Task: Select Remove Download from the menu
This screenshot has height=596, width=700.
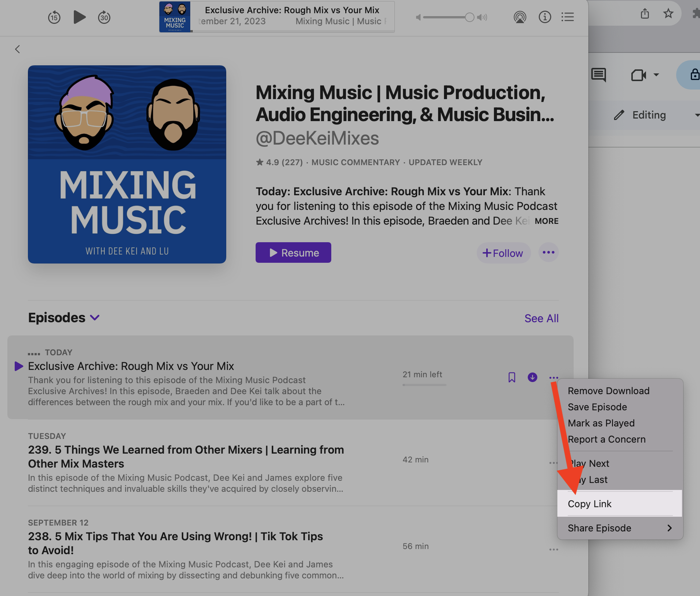Action: click(x=609, y=391)
